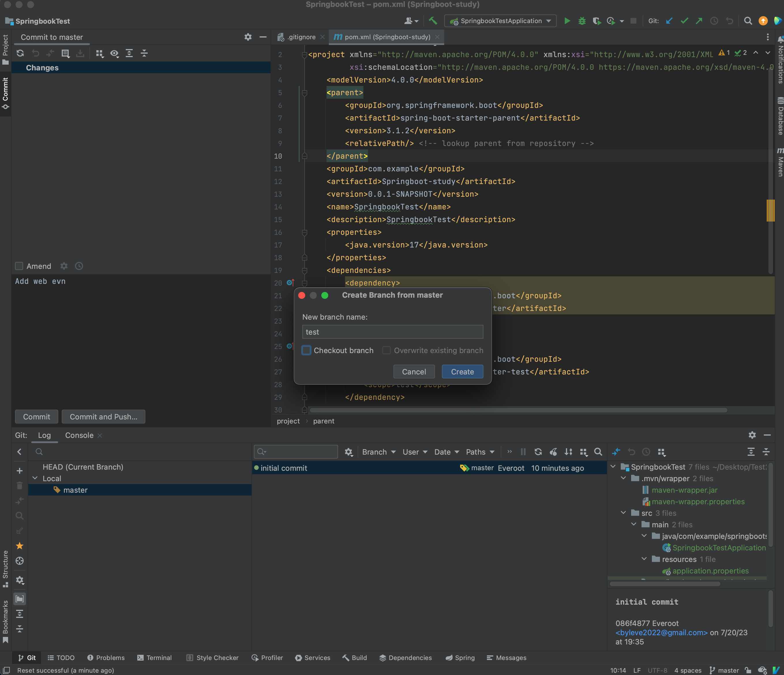
Task: Click cherry-pick icon in Git log toolbar
Action: pyautogui.click(x=553, y=452)
